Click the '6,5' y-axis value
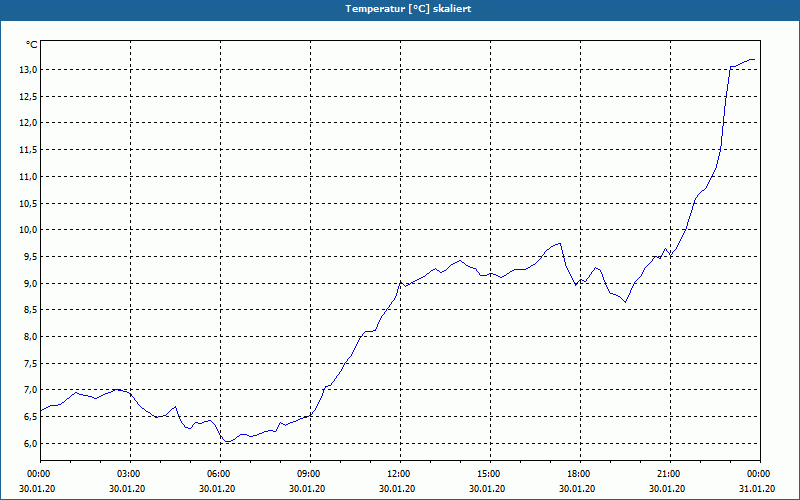Screen dimensions: 800x500 pyautogui.click(x=30, y=417)
